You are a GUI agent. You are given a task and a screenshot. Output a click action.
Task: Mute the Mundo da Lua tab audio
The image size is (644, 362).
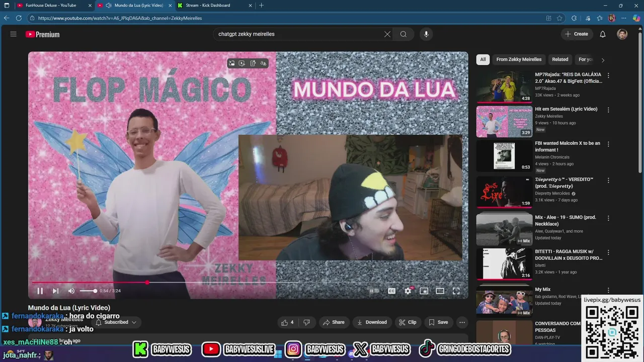coord(108,5)
